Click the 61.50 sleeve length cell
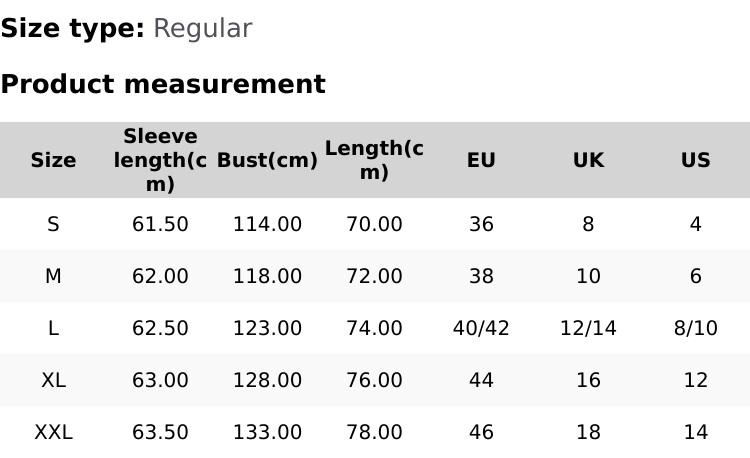 click(x=160, y=224)
